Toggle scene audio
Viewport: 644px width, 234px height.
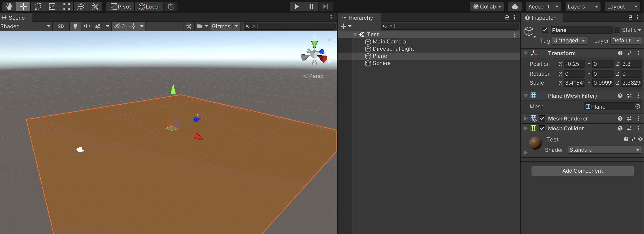tap(87, 26)
